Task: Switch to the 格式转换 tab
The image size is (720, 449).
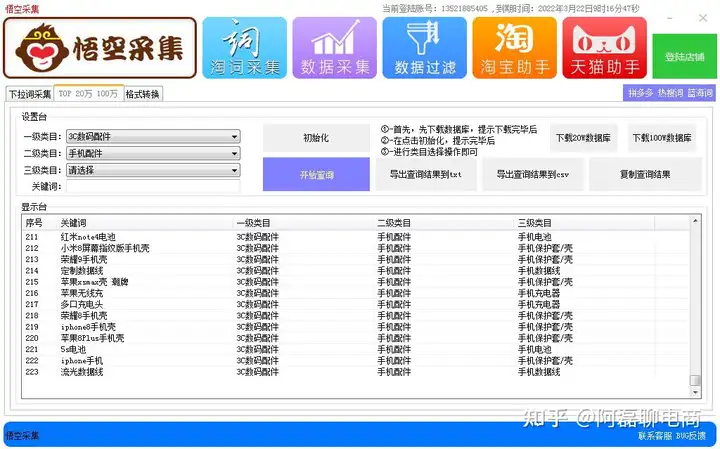Action: point(142,94)
